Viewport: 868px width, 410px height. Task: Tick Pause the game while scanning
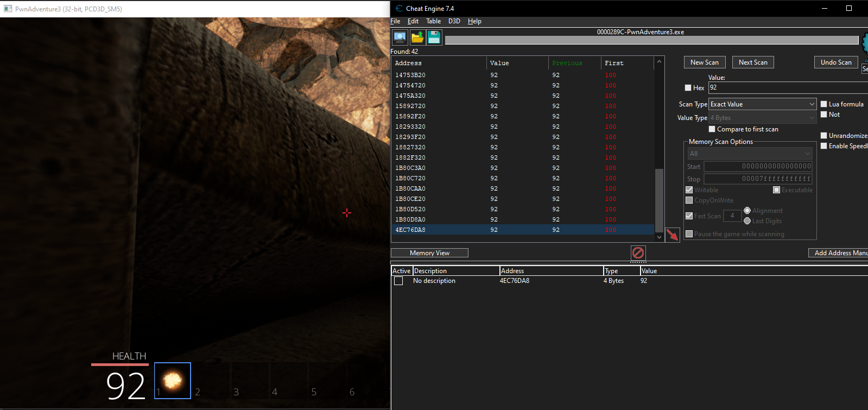tap(689, 234)
